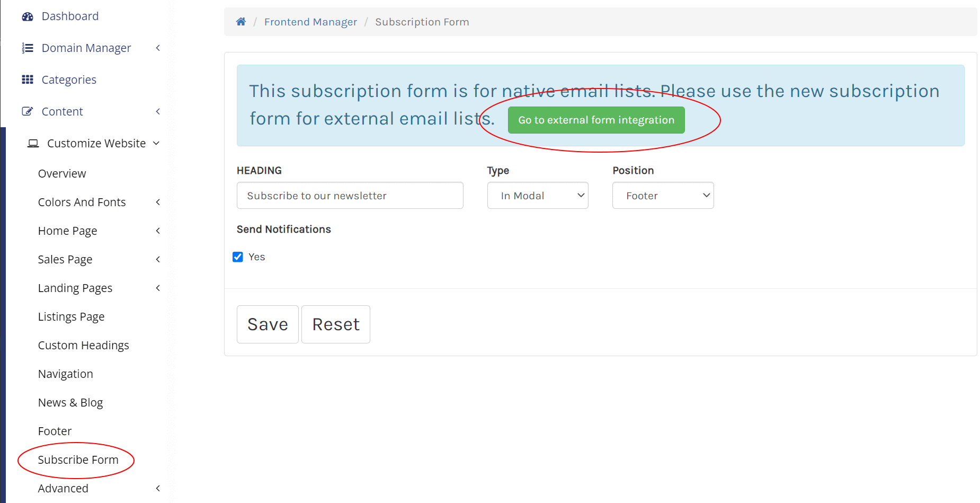This screenshot has width=980, height=503.
Task: Collapse the Customize Website section chevron
Action: 156,144
